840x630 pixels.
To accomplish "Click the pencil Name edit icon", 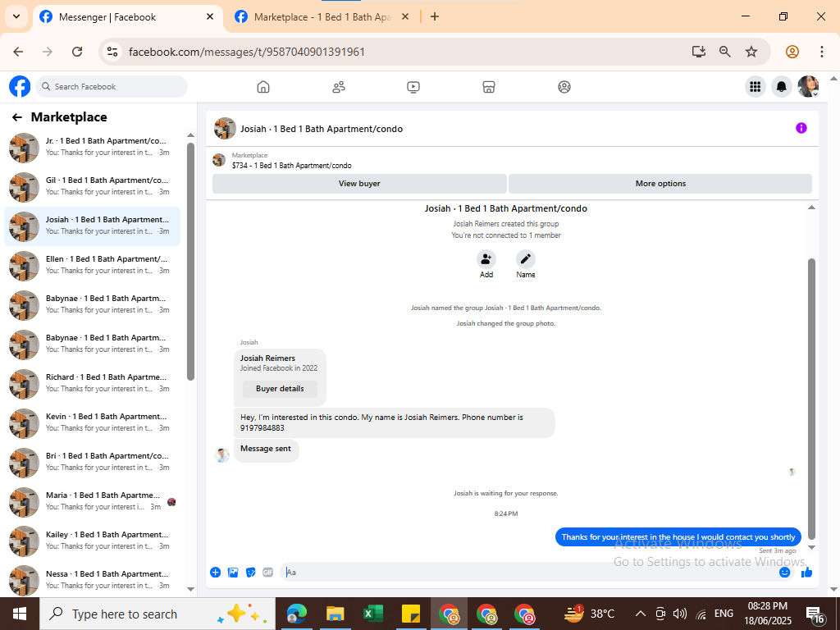I will point(526,259).
